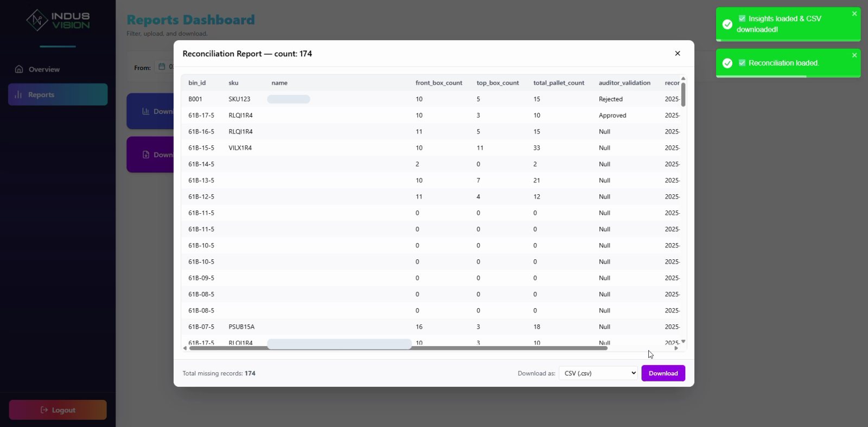Click the Overview home icon
Viewport: 868px width, 427px height.
(x=19, y=69)
